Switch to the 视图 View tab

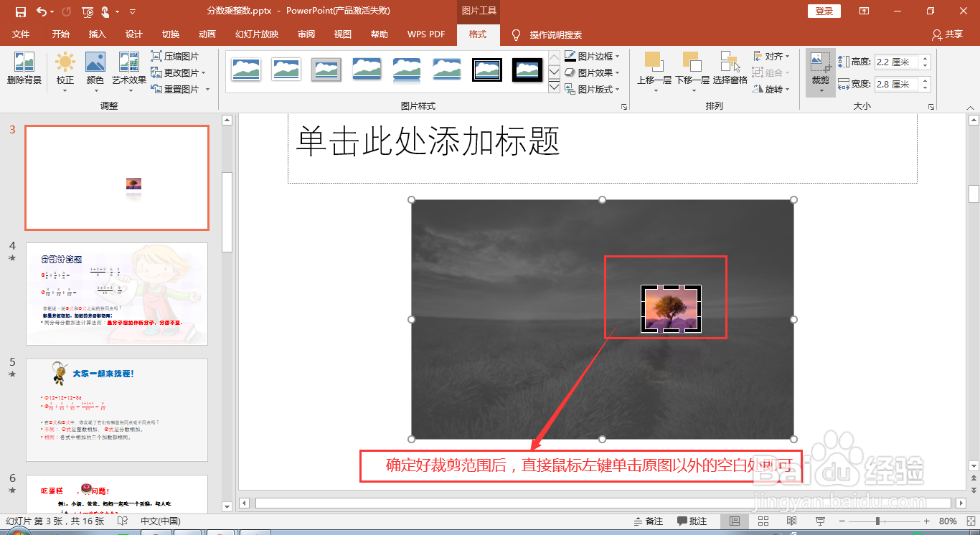(343, 34)
